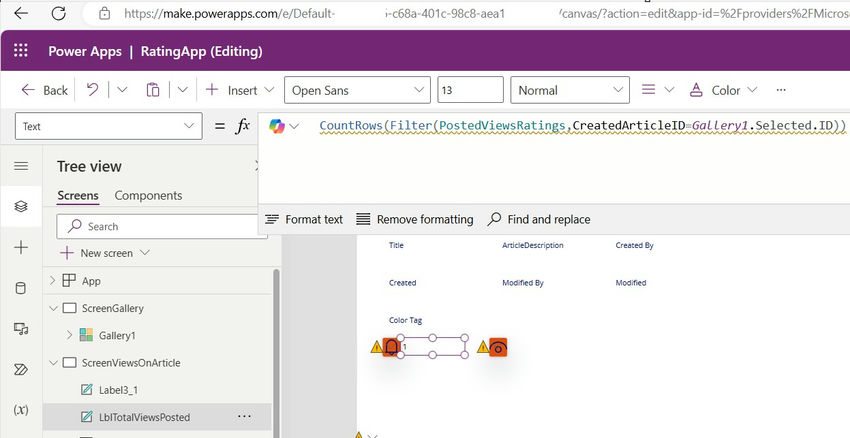Screen dimensions: 850x438
Task: Expand the Gallery1 node
Action: [x=69, y=336]
